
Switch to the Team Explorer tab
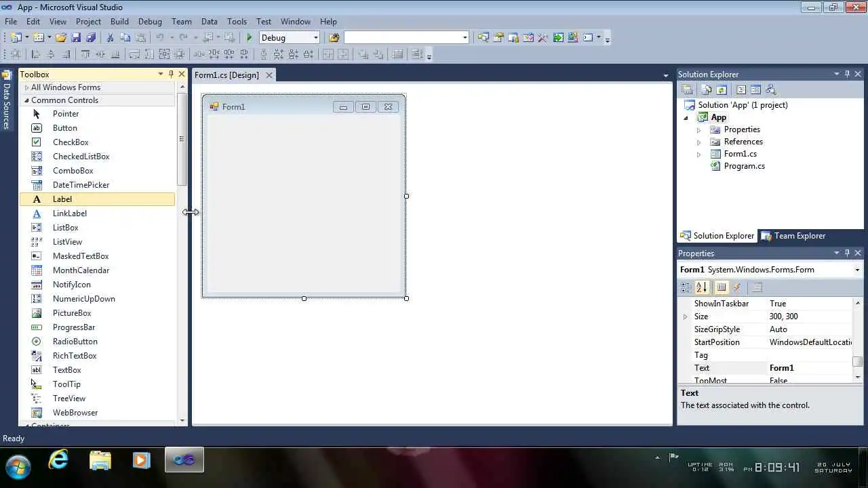click(793, 236)
